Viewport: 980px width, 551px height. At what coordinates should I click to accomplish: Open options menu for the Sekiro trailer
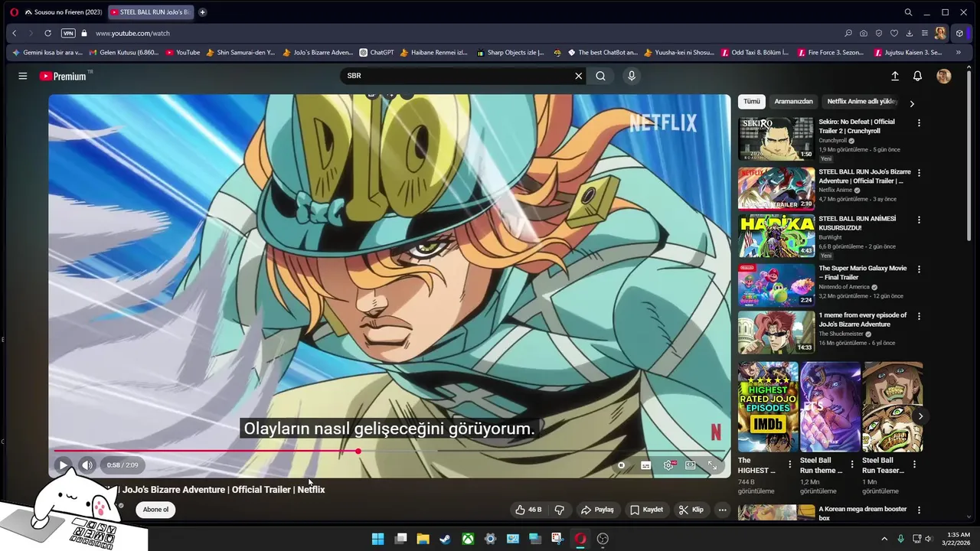919,122
